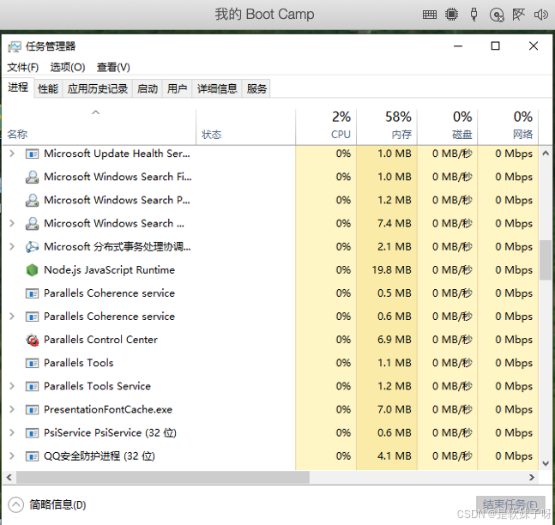Click Microsoft Windows Search Fi... process icon

[32, 177]
